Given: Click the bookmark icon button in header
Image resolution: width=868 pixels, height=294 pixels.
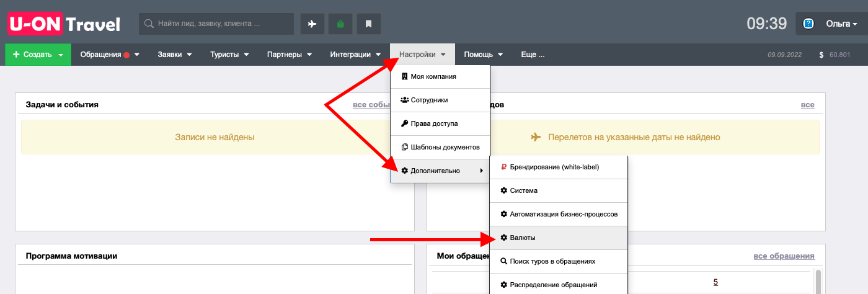Looking at the screenshot, I should click(x=368, y=24).
